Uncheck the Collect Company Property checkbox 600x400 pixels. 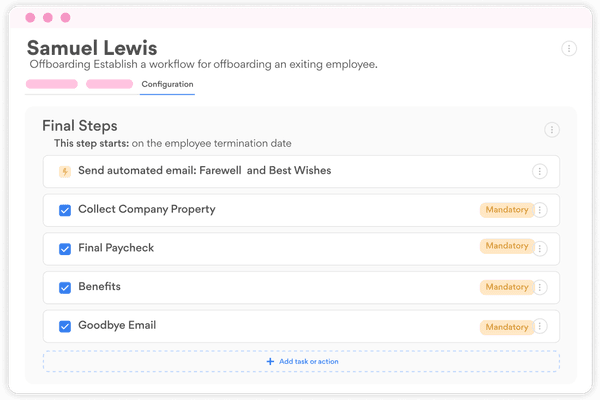click(x=65, y=210)
